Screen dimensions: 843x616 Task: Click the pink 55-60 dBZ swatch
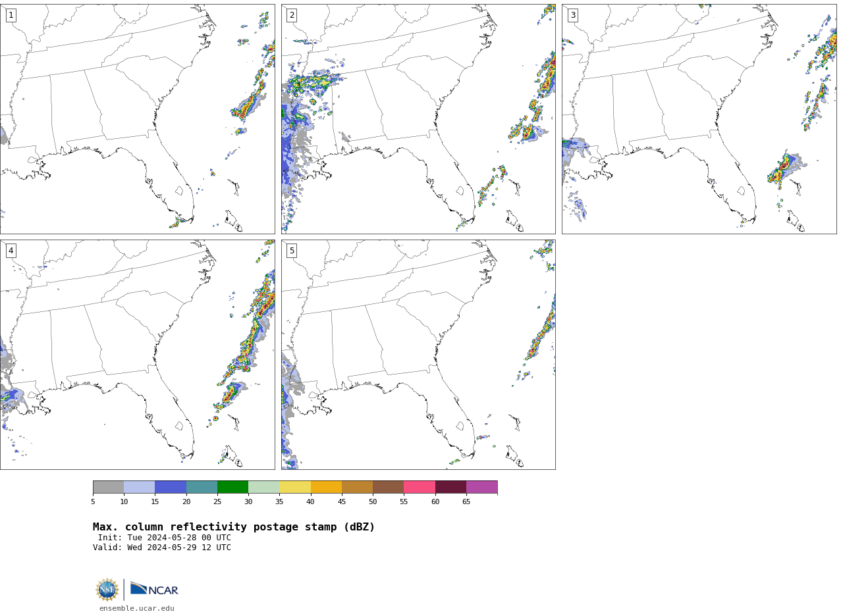coord(420,487)
